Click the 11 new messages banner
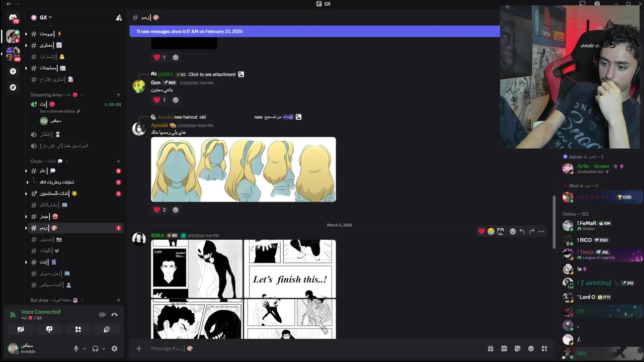The width and height of the screenshot is (644, 362). tap(314, 31)
